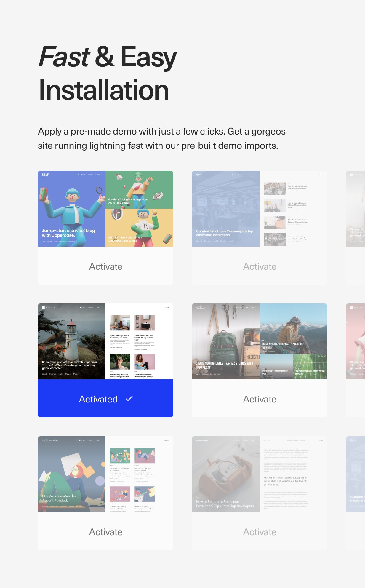
Task: Click the Quickened logo on travel demo
Action: point(201,308)
